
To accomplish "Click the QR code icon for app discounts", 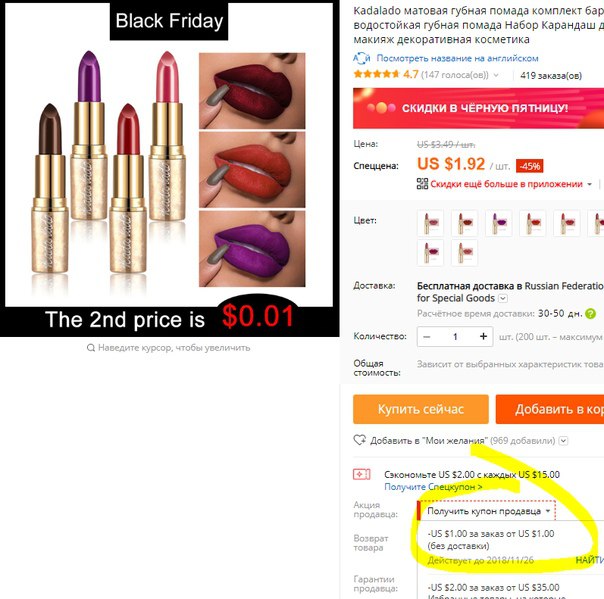I will [422, 184].
